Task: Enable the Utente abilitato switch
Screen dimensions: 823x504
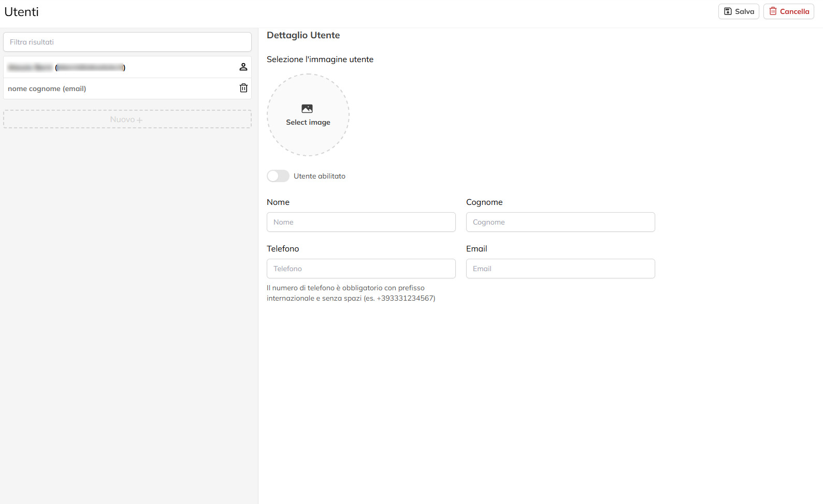Action: [278, 176]
